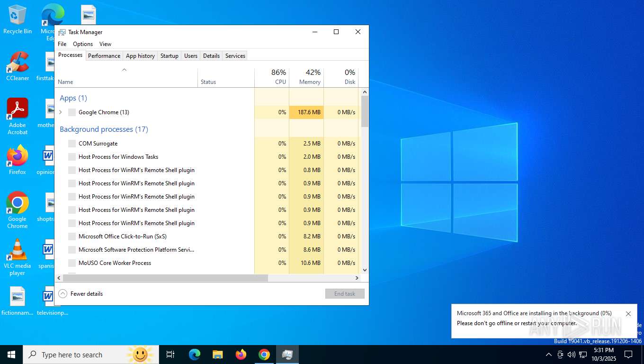Switch to the Services tab
The image size is (644, 364).
[x=235, y=56]
